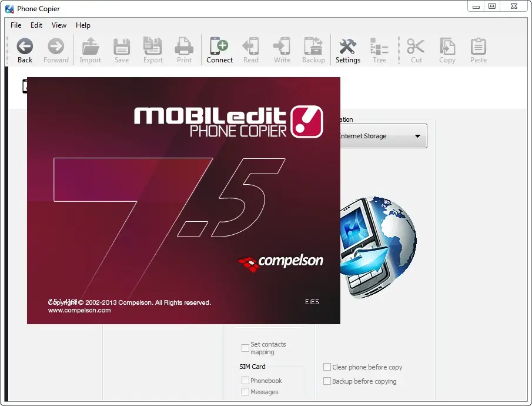Toggle Backup before copying checkbox
The height and width of the screenshot is (406, 532).
click(x=327, y=381)
